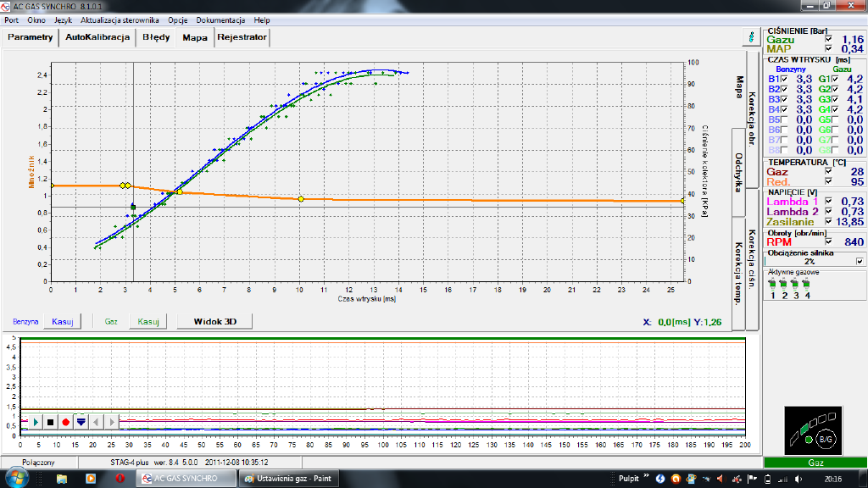Launch Opera browser from the taskbar

[x=120, y=479]
